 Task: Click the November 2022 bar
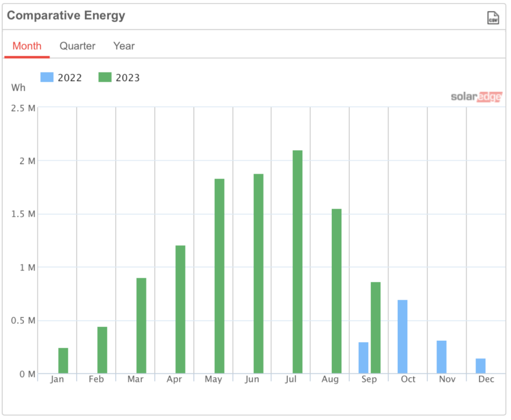(442, 357)
